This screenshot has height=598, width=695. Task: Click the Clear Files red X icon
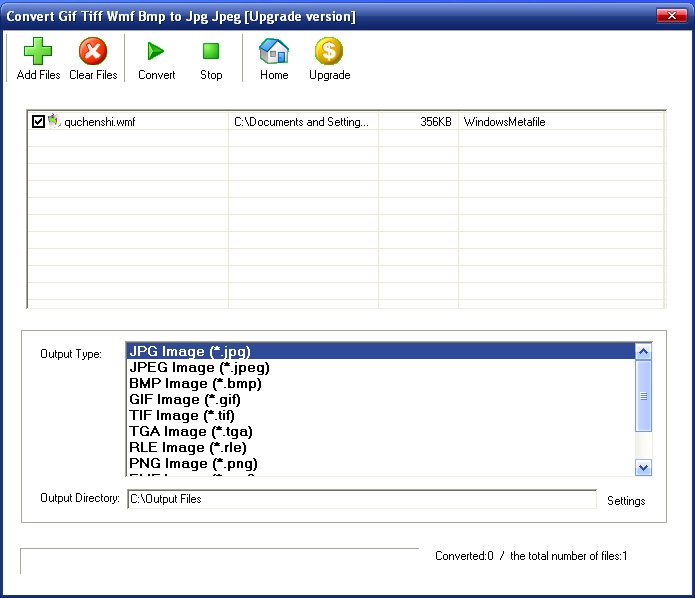93,51
